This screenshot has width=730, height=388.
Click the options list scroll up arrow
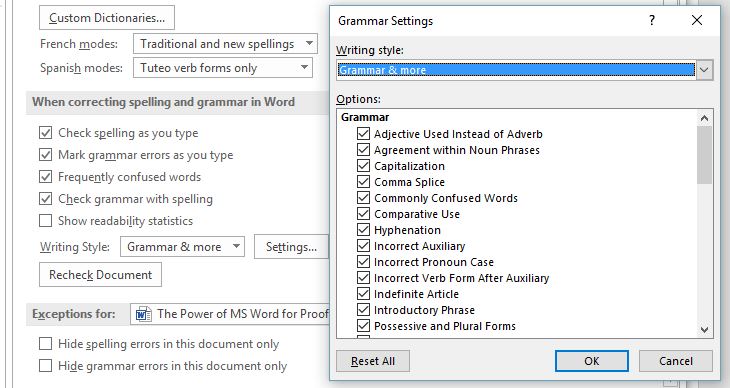tap(704, 118)
